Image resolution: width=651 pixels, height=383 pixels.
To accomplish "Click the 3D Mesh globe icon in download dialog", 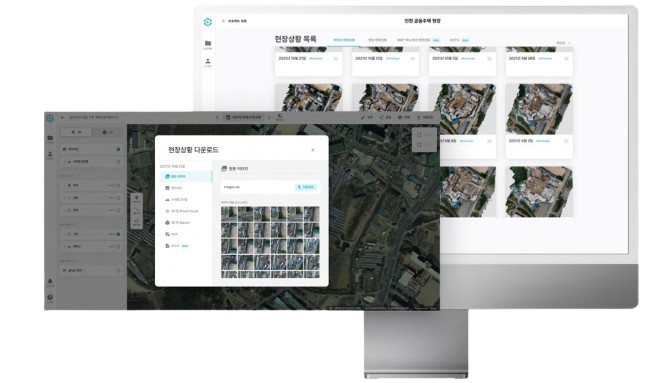I will click(x=167, y=223).
